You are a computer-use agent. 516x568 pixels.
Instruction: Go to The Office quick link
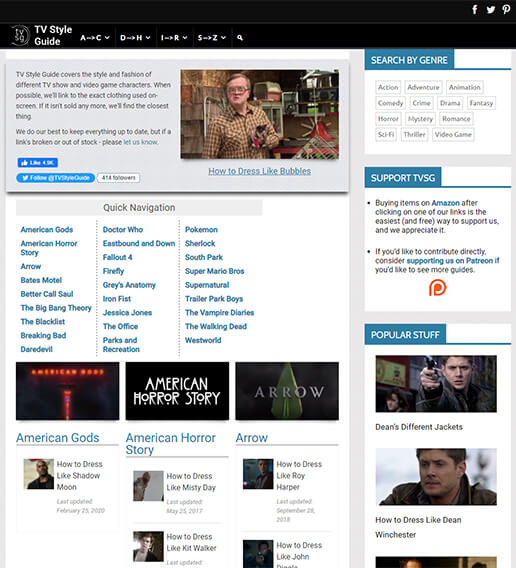[x=120, y=326]
